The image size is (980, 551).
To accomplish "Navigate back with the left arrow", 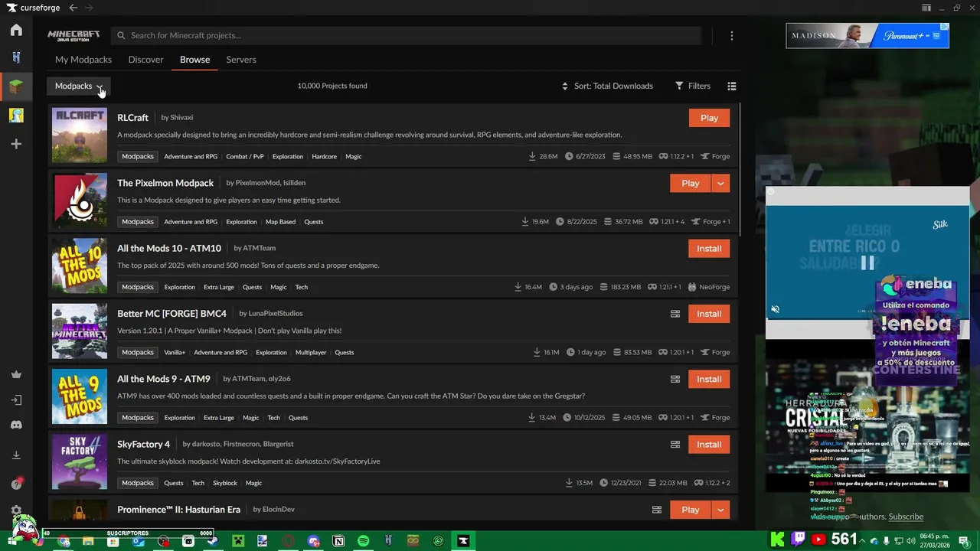I will pos(73,8).
